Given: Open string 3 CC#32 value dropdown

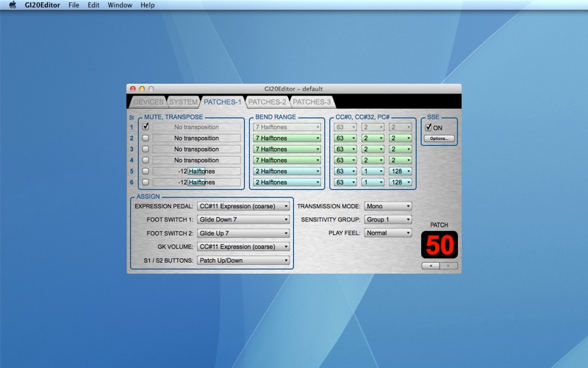Looking at the screenshot, I should coord(373,149).
